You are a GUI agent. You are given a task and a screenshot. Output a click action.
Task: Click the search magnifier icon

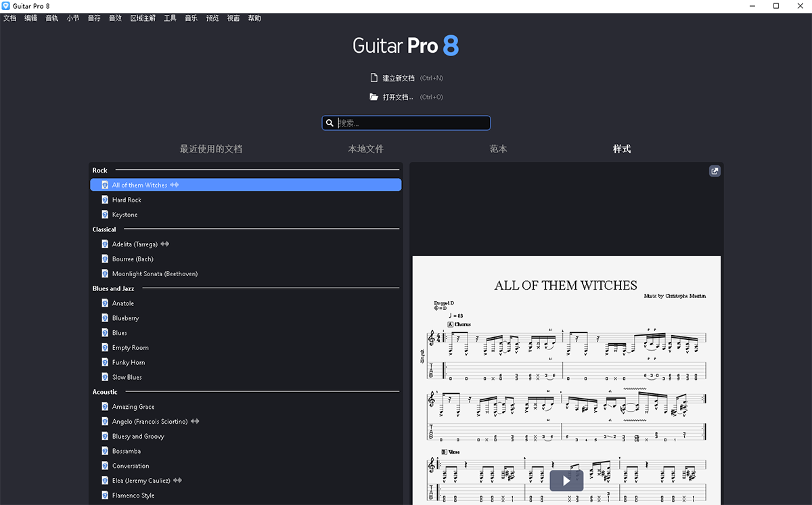330,123
